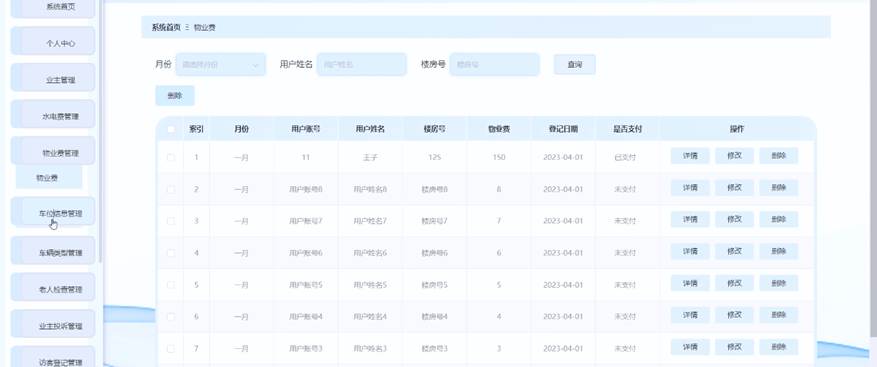The width and height of the screenshot is (877, 367).
Task: Open 详情 for row 1 (王子)
Action: [x=690, y=156]
